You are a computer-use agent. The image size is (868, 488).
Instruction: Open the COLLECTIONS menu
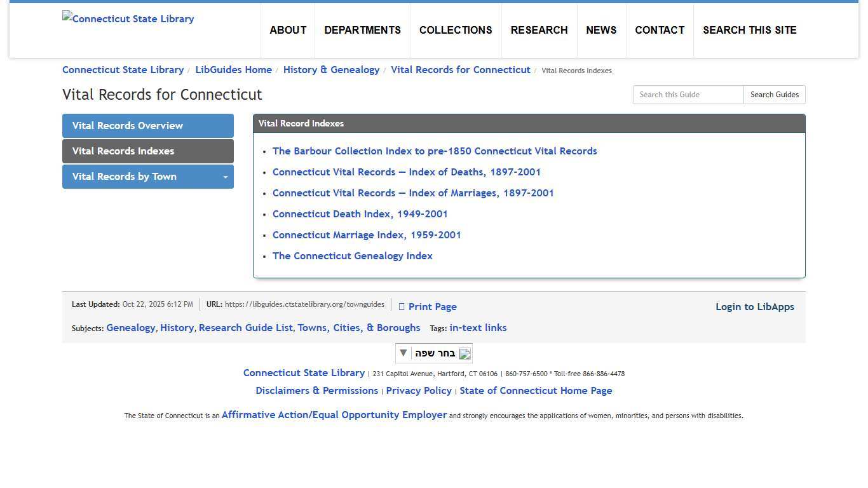(x=456, y=30)
